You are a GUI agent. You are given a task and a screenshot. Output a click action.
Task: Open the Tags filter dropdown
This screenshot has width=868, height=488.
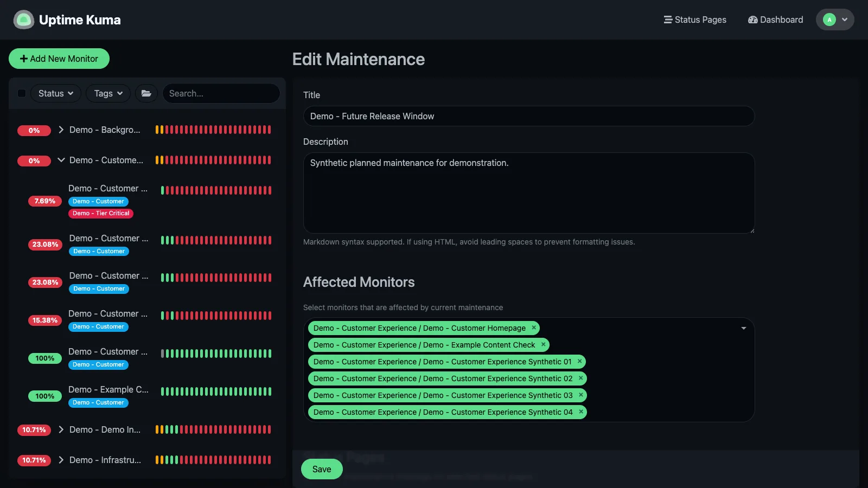click(x=108, y=93)
